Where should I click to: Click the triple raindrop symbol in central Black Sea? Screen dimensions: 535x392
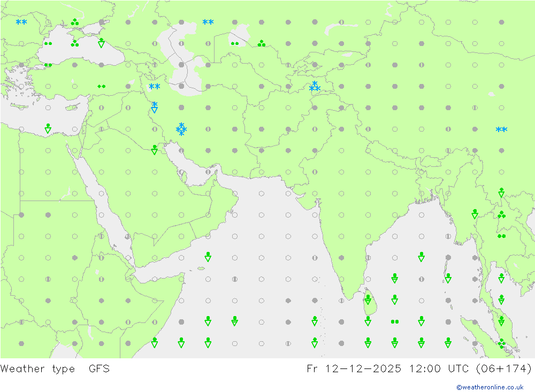tap(75, 43)
